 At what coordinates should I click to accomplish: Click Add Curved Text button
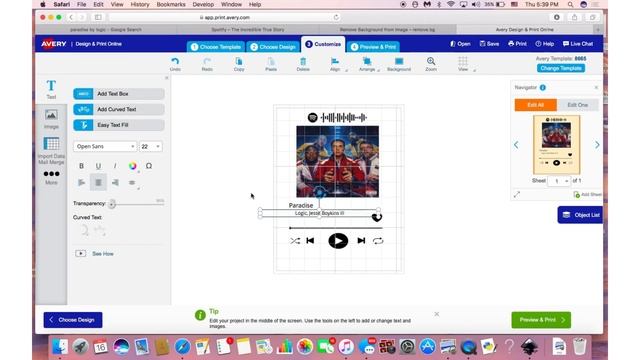(119, 109)
